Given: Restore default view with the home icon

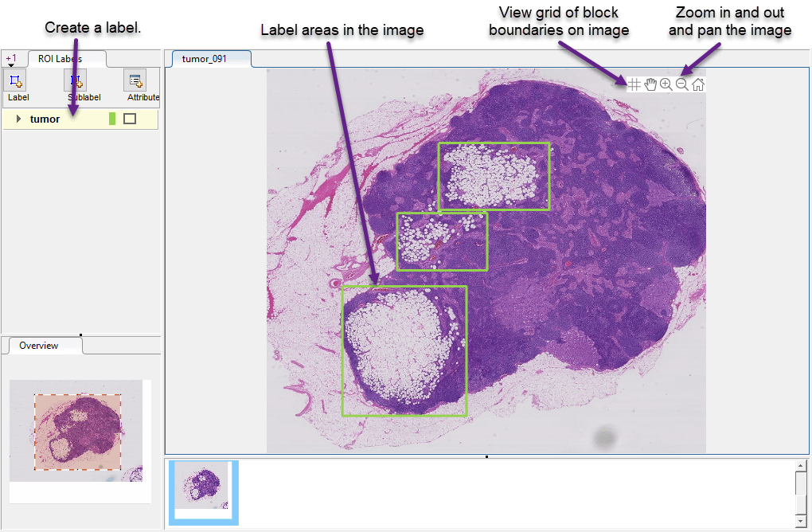Looking at the screenshot, I should 698,84.
